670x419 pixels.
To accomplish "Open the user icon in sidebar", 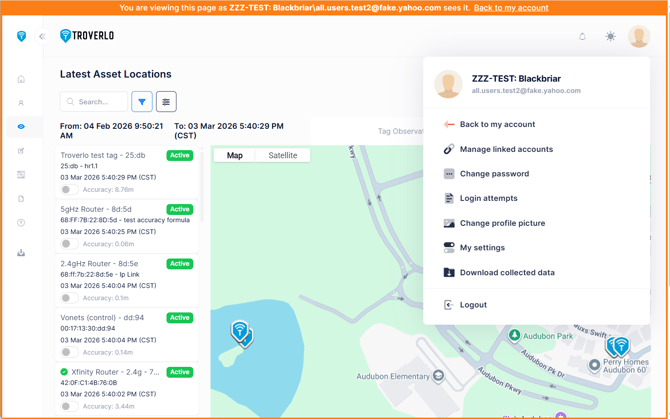I will 21,103.
